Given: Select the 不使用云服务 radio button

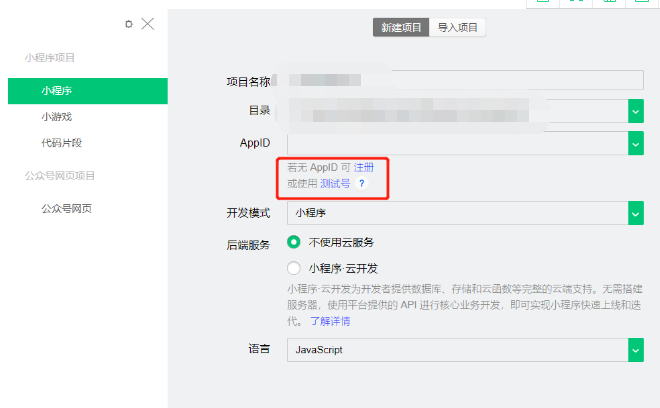Looking at the screenshot, I should click(294, 242).
